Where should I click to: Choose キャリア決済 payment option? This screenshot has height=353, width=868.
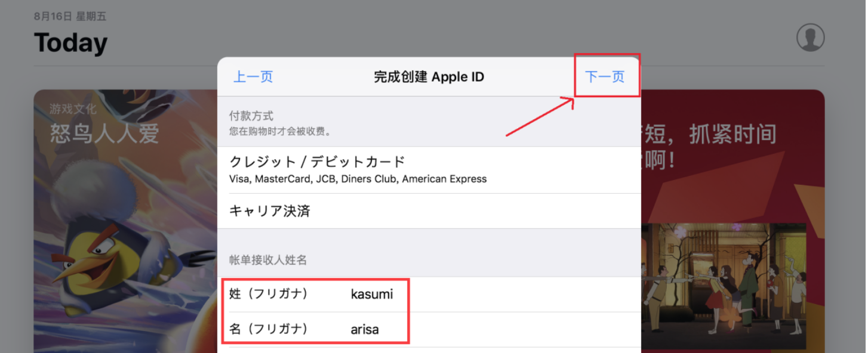pyautogui.click(x=270, y=211)
